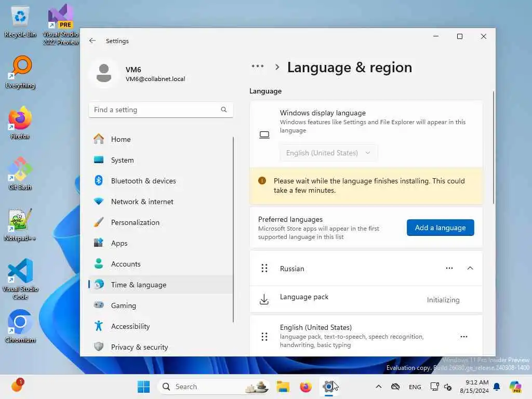Open Accessibility settings
Screen dimensions: 532x399
click(161, 326)
